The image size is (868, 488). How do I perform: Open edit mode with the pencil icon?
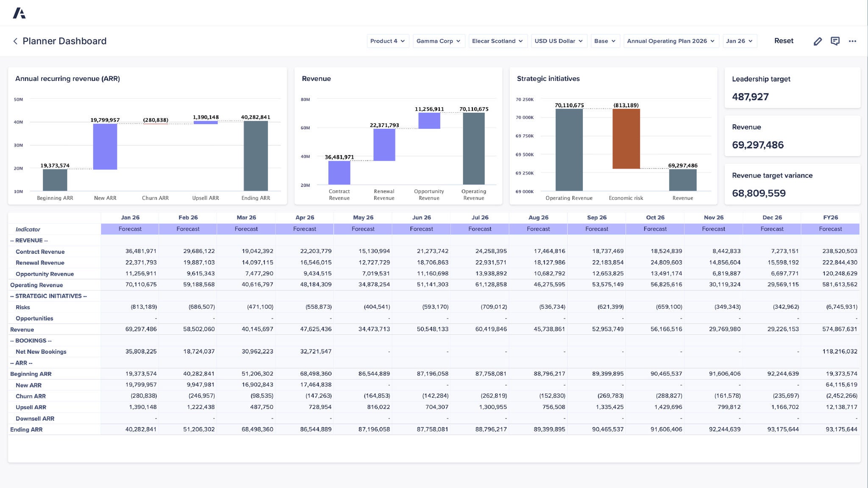coord(818,41)
